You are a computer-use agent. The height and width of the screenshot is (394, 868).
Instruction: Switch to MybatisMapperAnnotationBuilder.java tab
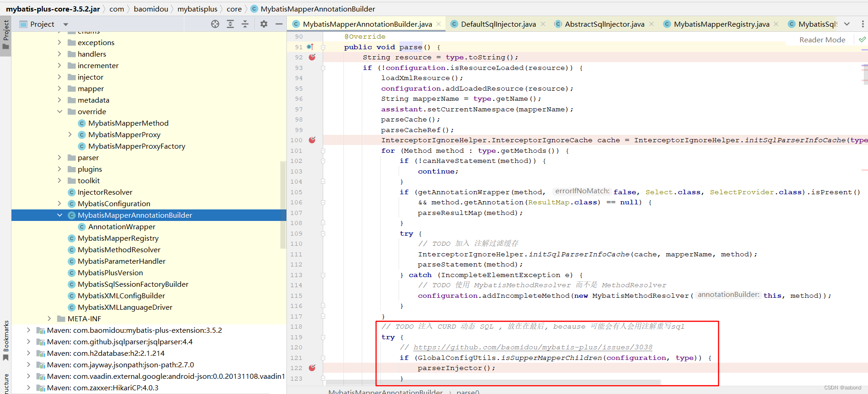(367, 24)
